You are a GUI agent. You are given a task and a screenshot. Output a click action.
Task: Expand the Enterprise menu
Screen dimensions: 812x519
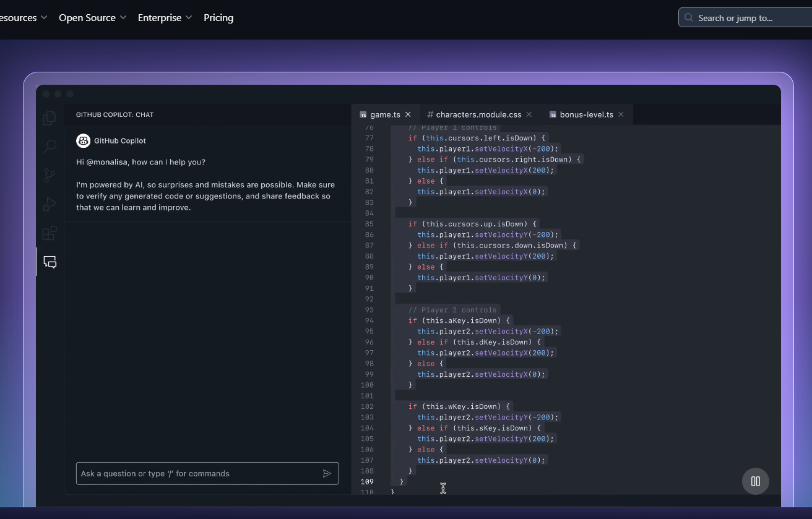click(x=165, y=18)
